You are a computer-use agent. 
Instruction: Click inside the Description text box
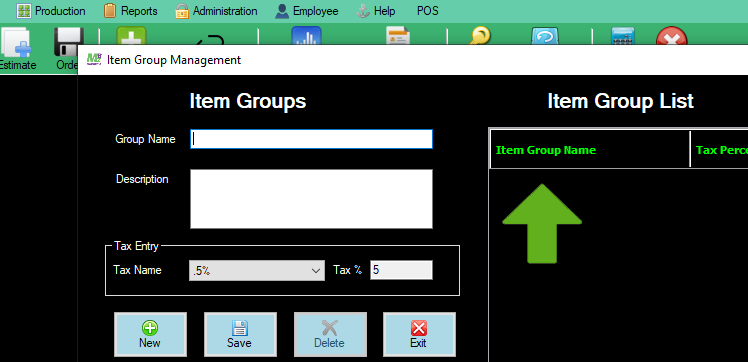tap(312, 199)
